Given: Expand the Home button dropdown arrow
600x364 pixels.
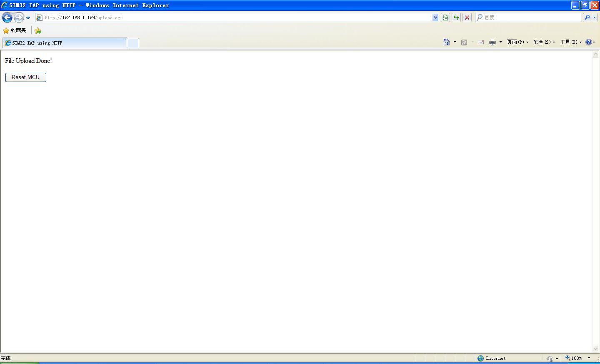Looking at the screenshot, I should [455, 42].
